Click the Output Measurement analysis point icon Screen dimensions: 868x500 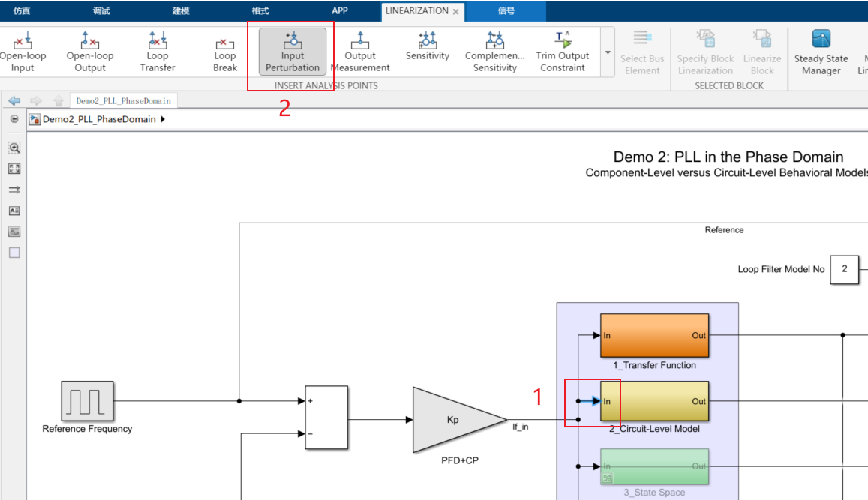pyautogui.click(x=360, y=50)
